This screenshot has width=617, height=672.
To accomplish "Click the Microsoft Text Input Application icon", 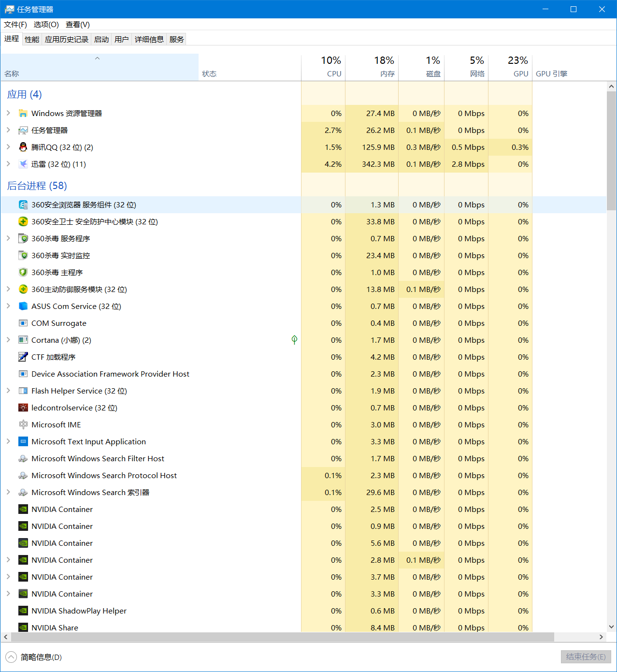I will 23,442.
